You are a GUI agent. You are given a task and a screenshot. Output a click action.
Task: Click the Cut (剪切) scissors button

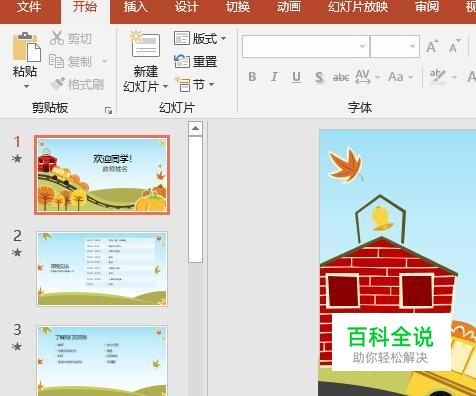coord(70,38)
